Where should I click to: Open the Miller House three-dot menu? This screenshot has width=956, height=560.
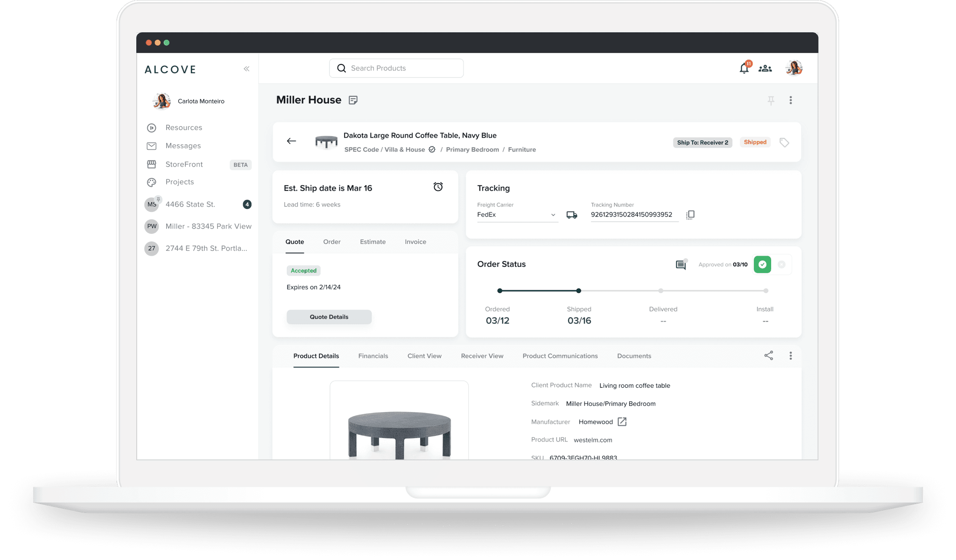pyautogui.click(x=790, y=100)
